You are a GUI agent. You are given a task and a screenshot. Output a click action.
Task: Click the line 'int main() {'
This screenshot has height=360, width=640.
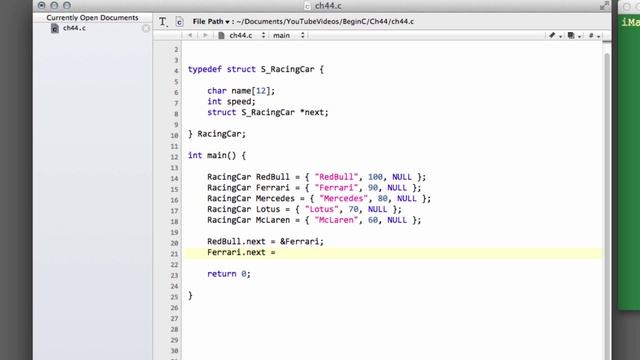click(217, 156)
